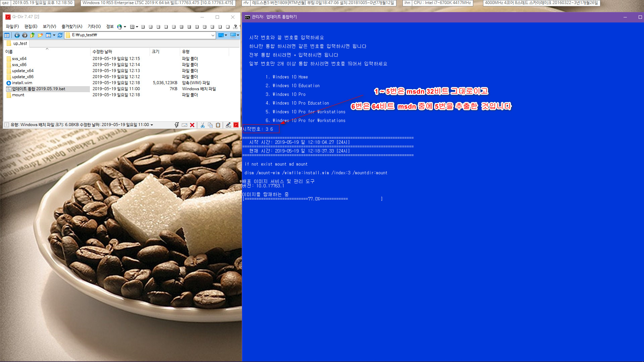Sort by the 유형 column header
The width and height of the screenshot is (644, 362).
point(204,52)
